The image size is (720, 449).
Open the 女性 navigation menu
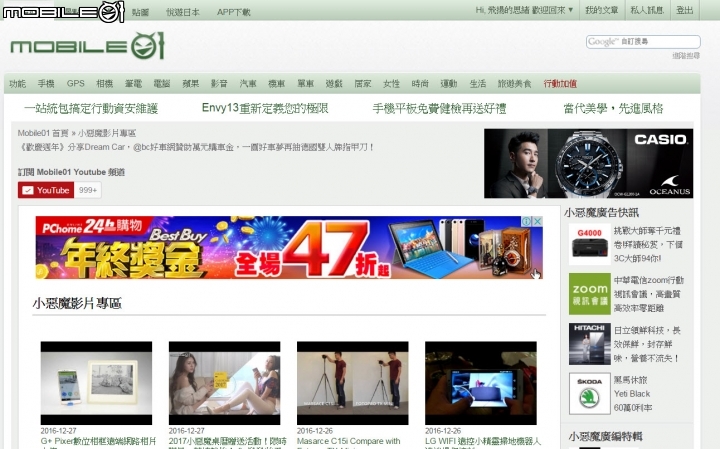point(391,84)
